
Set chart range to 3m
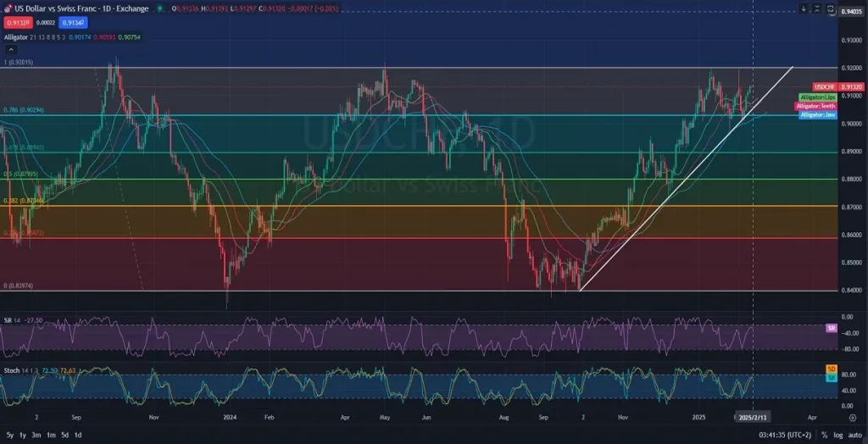(36, 436)
